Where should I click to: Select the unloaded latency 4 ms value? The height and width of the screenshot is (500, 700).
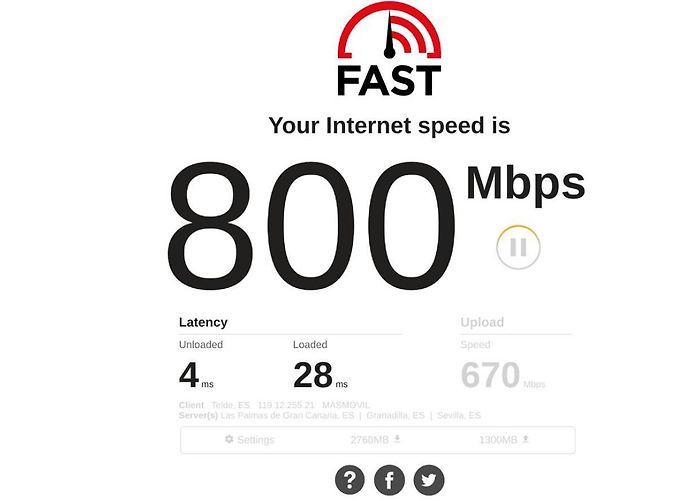[196, 375]
